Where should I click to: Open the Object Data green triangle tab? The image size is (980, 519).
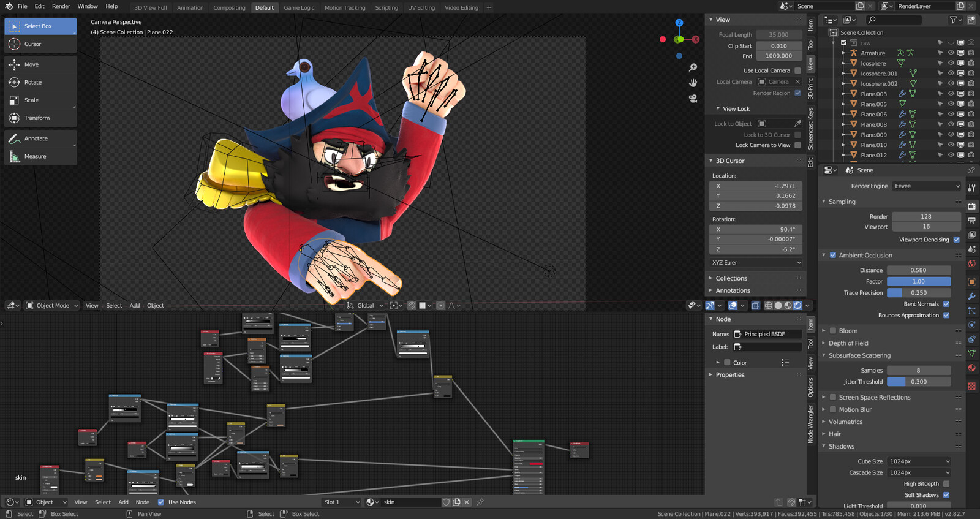pos(972,354)
